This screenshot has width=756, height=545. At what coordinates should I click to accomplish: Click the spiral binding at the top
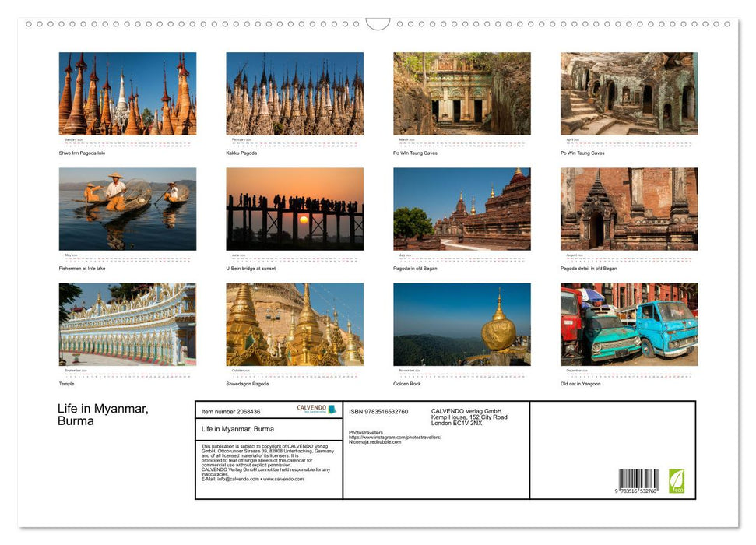[378, 24]
